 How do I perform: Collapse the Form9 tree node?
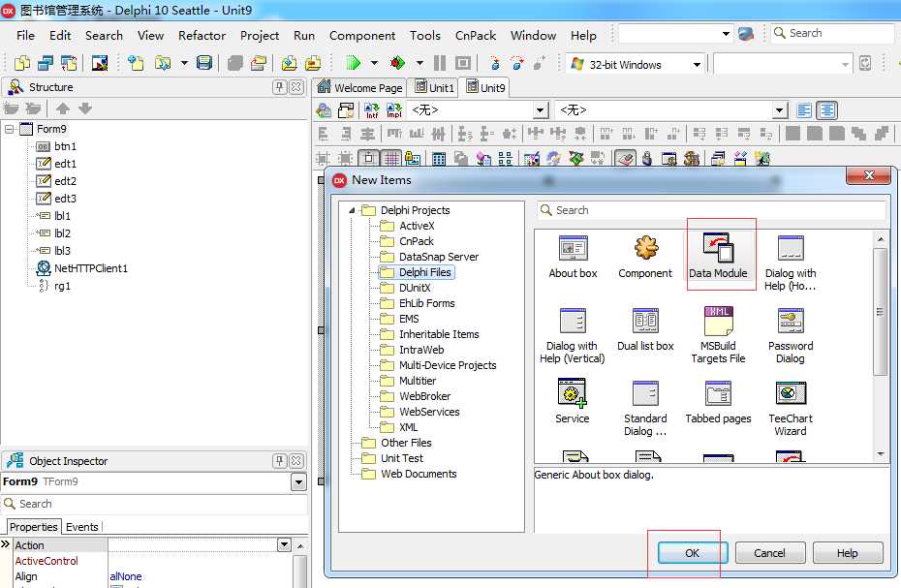(x=9, y=129)
